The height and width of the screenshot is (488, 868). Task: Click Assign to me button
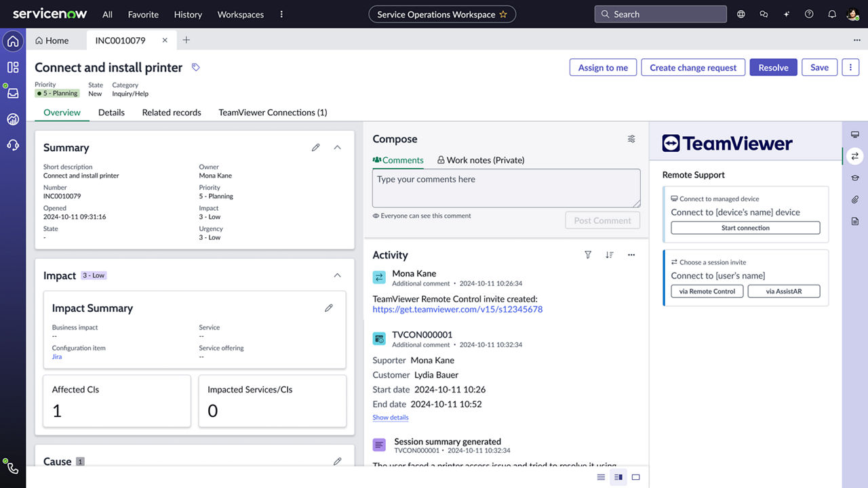pyautogui.click(x=603, y=67)
